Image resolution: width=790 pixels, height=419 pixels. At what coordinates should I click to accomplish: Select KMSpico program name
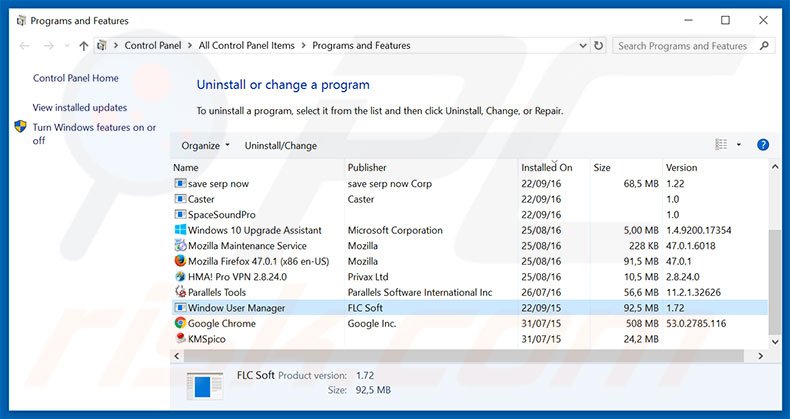(207, 339)
